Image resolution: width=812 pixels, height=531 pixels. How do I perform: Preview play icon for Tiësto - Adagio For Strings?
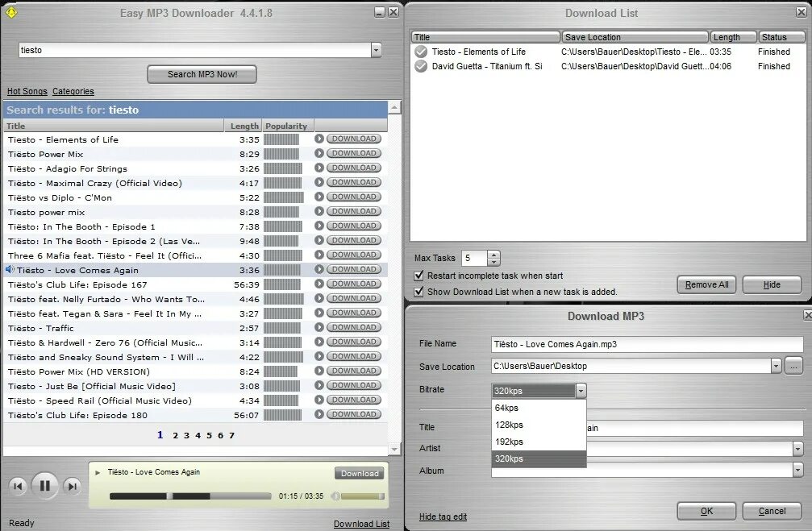pyautogui.click(x=319, y=168)
